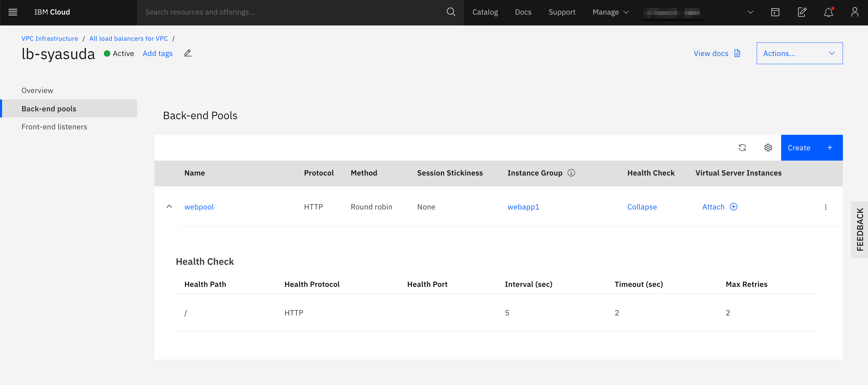Click the pencil edit icon beside tags
This screenshot has width=868, height=385.
coord(188,53)
